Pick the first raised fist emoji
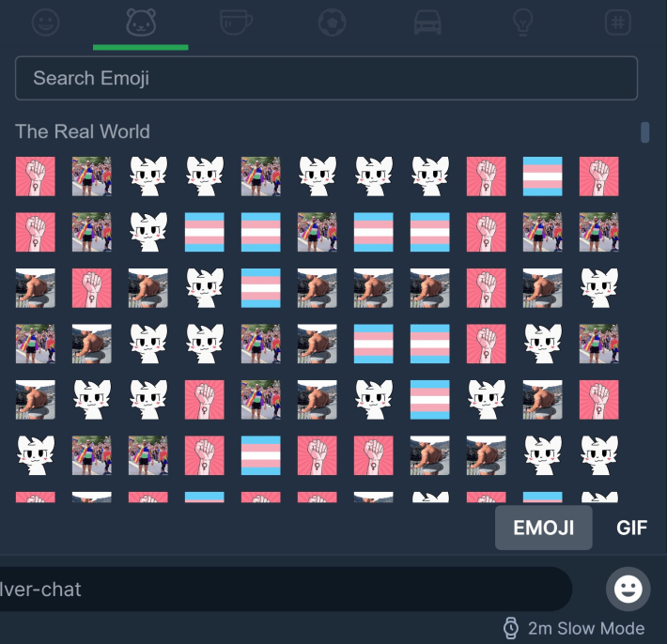The width and height of the screenshot is (667, 644). 36,176
